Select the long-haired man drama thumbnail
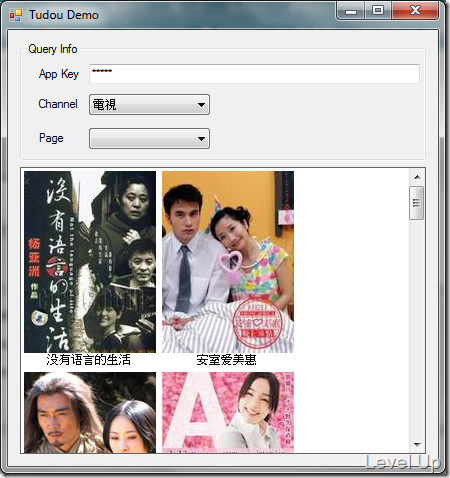This screenshot has width=450, height=478. pos(90,413)
